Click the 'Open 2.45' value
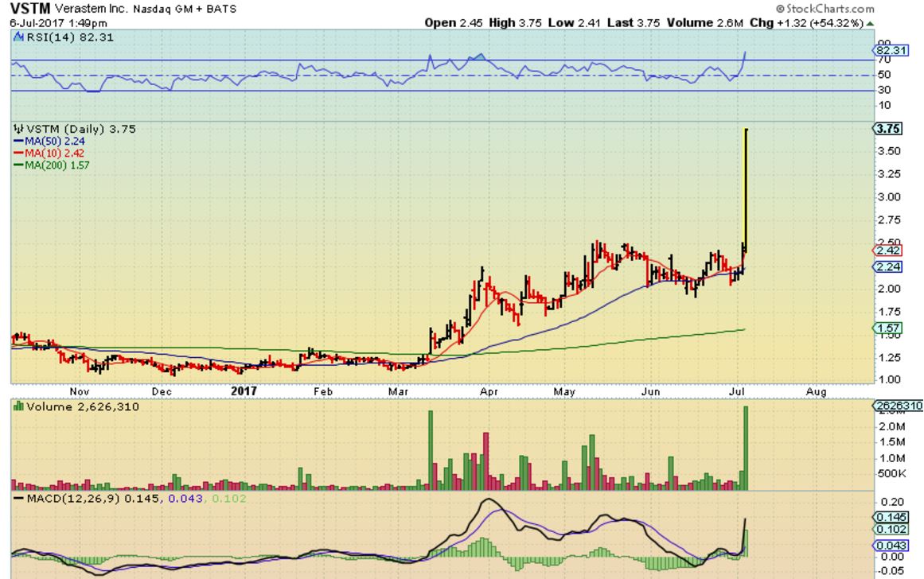 tap(453, 23)
